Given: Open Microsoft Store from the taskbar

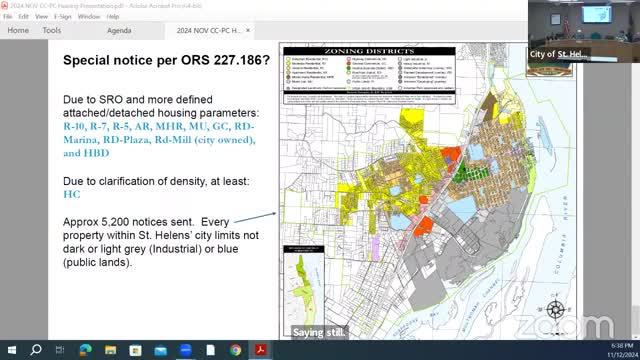Looking at the screenshot, I should [136, 350].
